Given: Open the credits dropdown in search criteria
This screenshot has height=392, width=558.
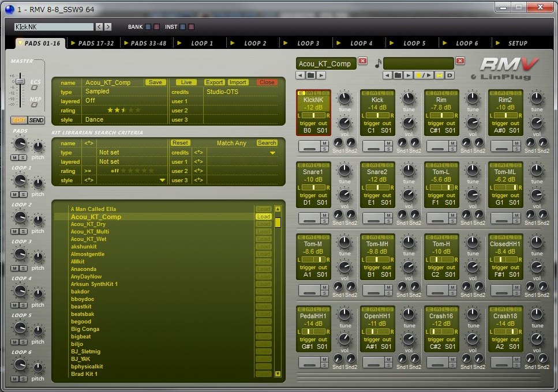Looking at the screenshot, I should pyautogui.click(x=272, y=153).
